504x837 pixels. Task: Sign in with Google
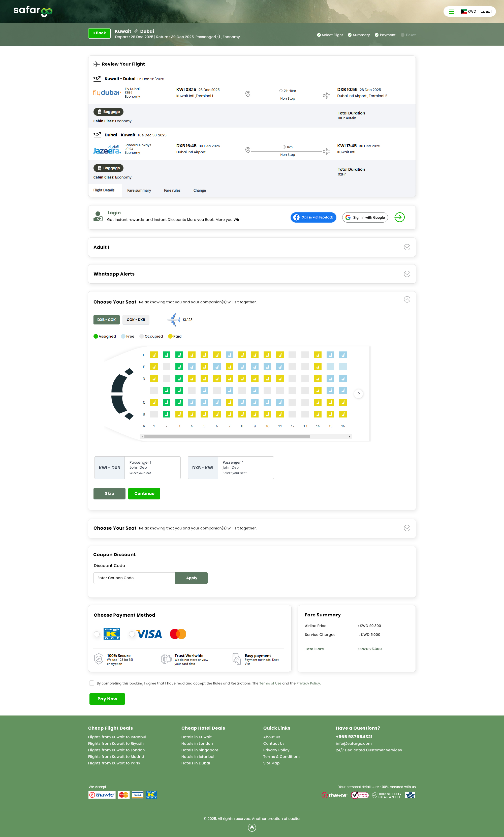coord(365,217)
